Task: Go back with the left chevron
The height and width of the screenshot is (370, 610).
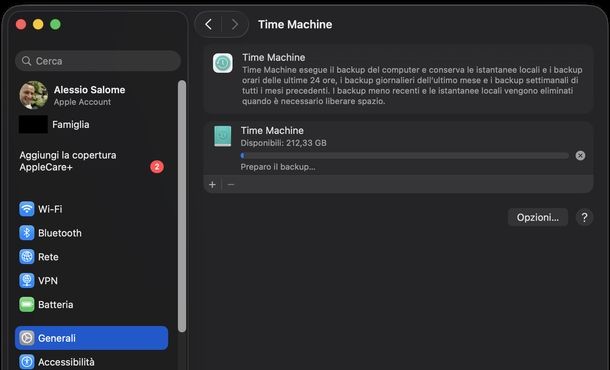Action: 209,25
